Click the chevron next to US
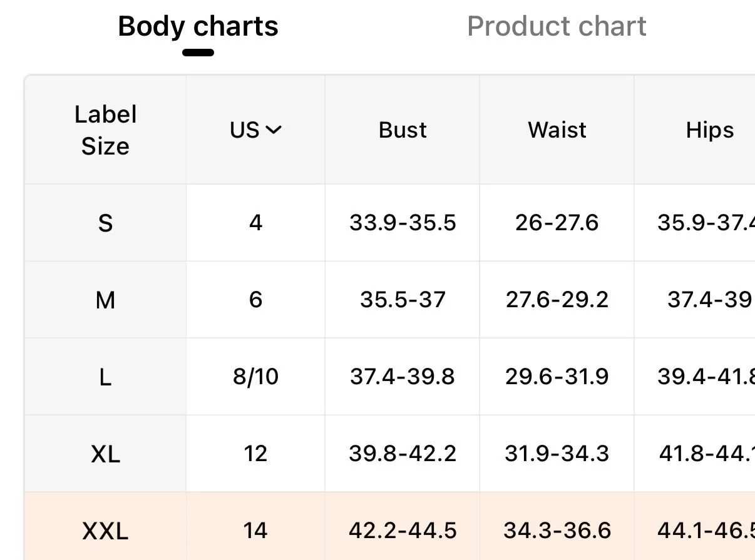 click(x=274, y=130)
